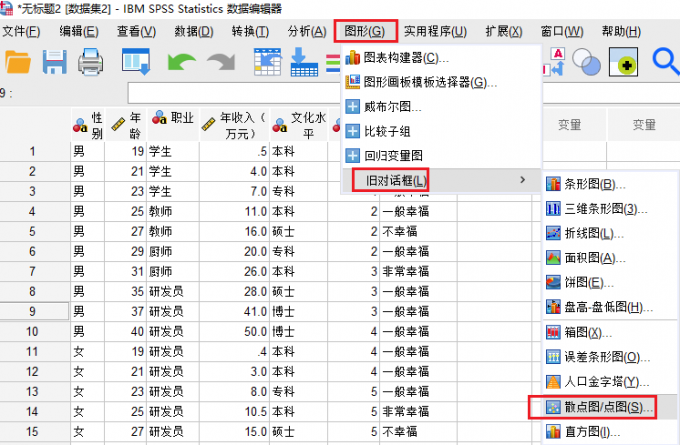Screen dimensions: 680x445
Task: Choose 人口金字塔(Y) from submenu
Action: (609, 382)
